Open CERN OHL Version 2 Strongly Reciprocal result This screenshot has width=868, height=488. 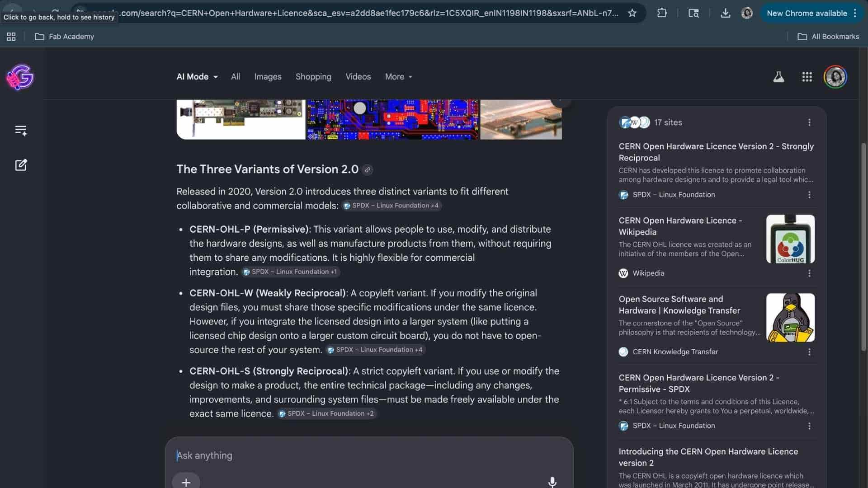click(x=716, y=152)
